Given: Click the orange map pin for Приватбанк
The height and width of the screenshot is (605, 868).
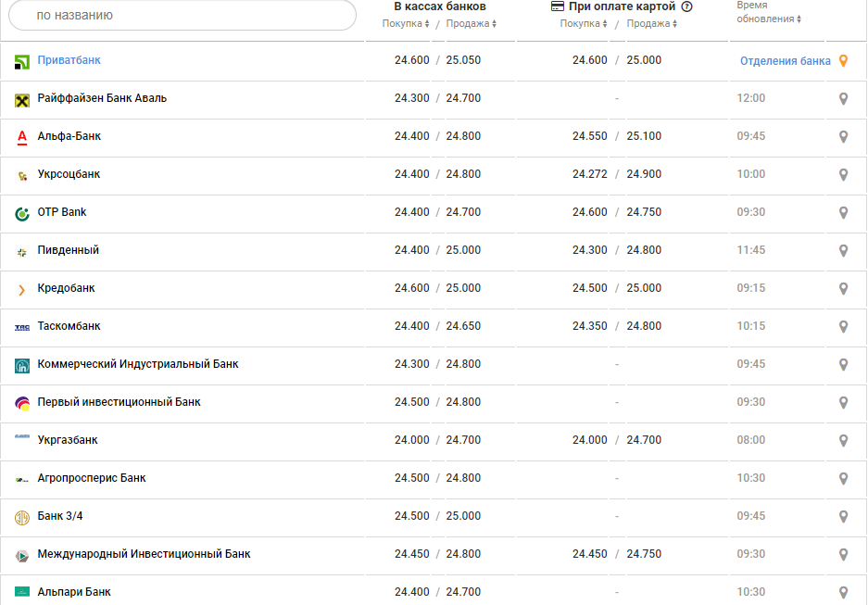Looking at the screenshot, I should [843, 61].
